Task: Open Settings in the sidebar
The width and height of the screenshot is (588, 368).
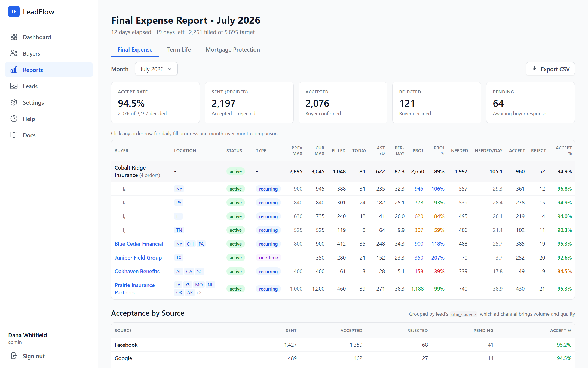Action: [x=49, y=102]
